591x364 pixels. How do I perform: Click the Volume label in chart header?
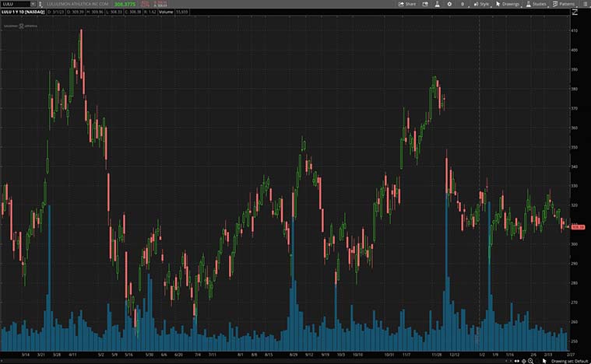click(x=166, y=12)
